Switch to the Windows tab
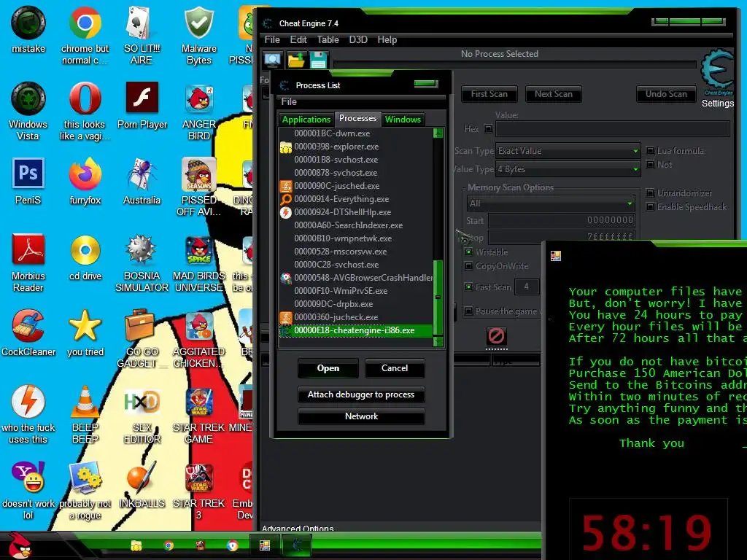This screenshot has height=560, width=747. point(403,119)
